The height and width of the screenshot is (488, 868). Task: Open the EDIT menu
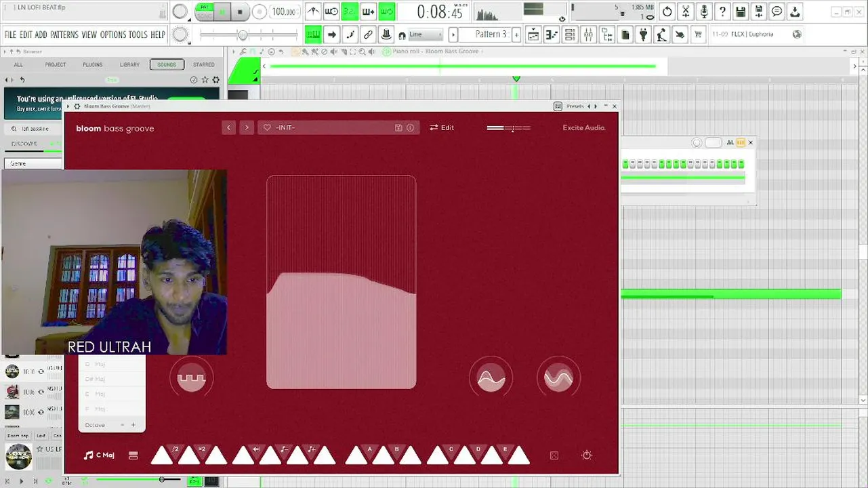26,35
